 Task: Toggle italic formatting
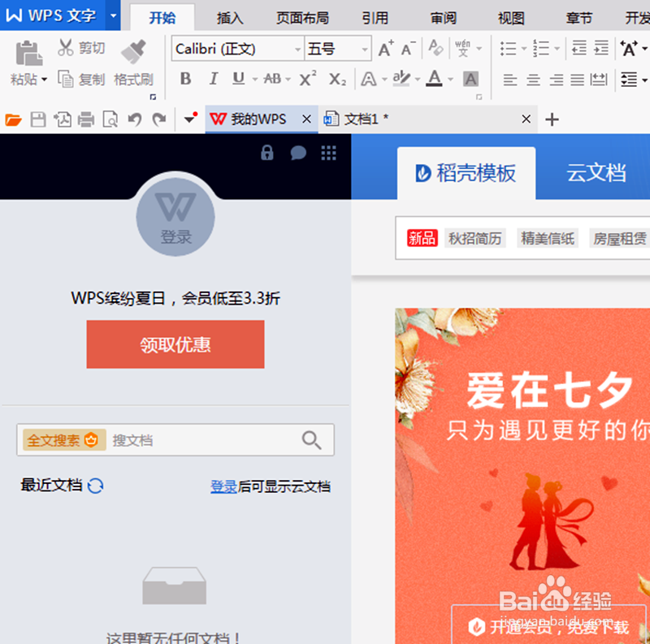click(x=213, y=79)
